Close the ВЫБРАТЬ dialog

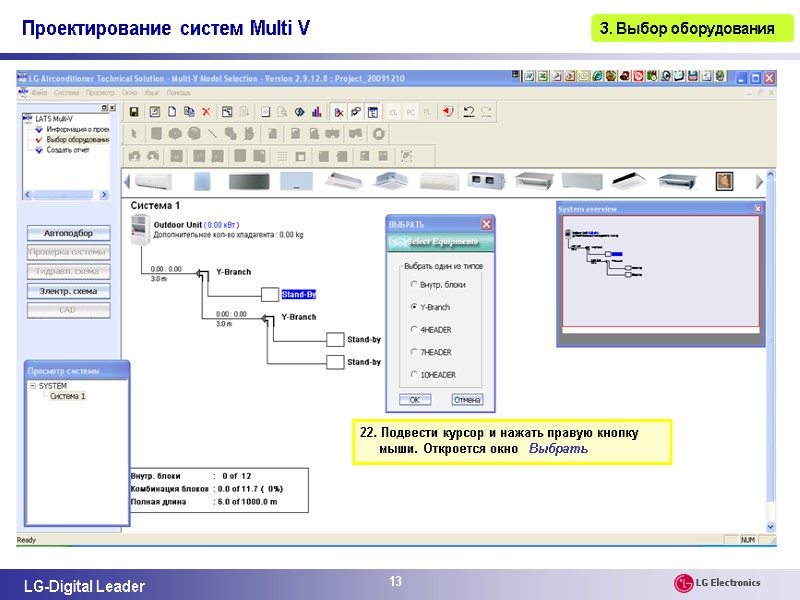click(487, 224)
